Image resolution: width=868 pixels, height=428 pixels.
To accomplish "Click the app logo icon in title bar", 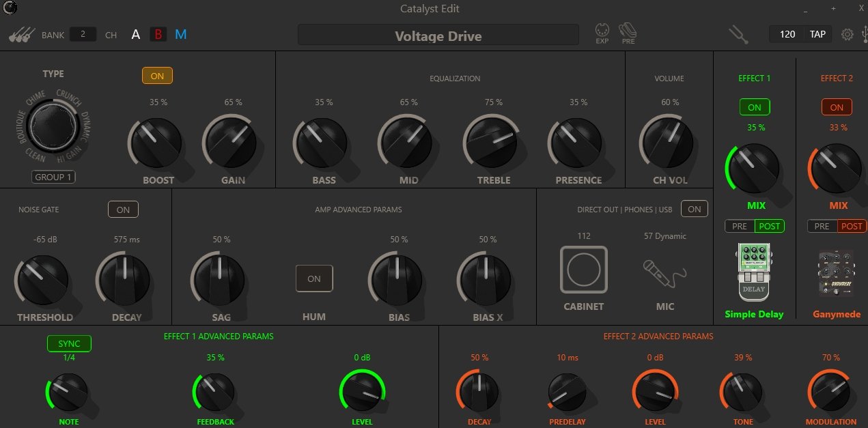I will (10, 8).
